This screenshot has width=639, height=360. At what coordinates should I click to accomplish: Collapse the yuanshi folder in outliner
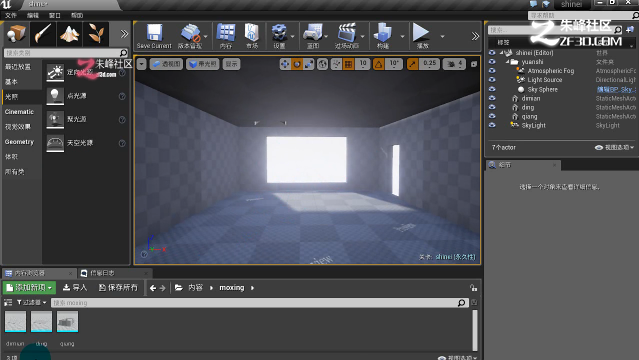507,62
